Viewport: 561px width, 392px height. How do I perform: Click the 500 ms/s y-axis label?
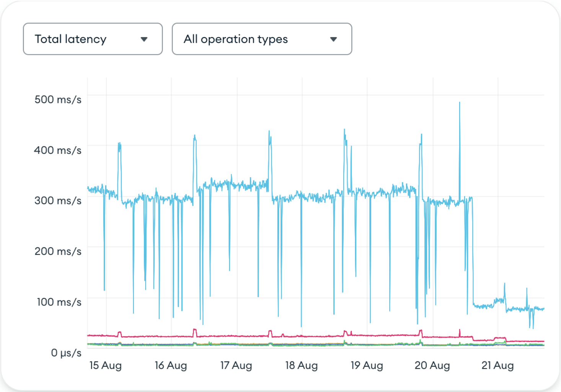(58, 100)
